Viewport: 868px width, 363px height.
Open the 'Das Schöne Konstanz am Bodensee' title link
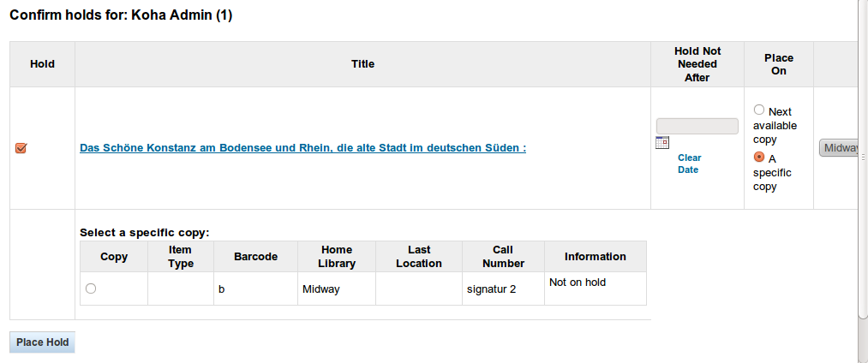pyautogui.click(x=302, y=148)
